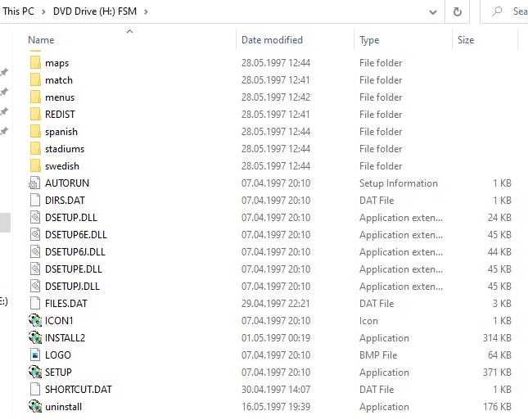Select the INSTALL2 application icon
Image resolution: width=528 pixels, height=420 pixels.
34,338
